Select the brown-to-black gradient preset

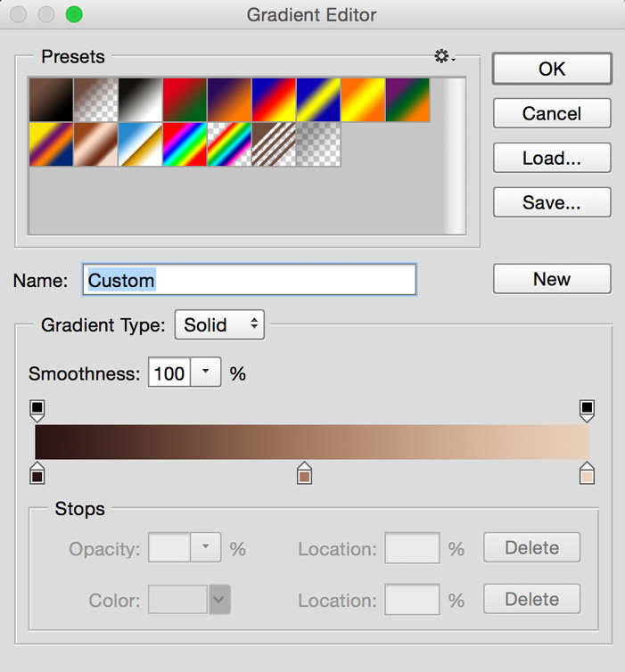51,100
